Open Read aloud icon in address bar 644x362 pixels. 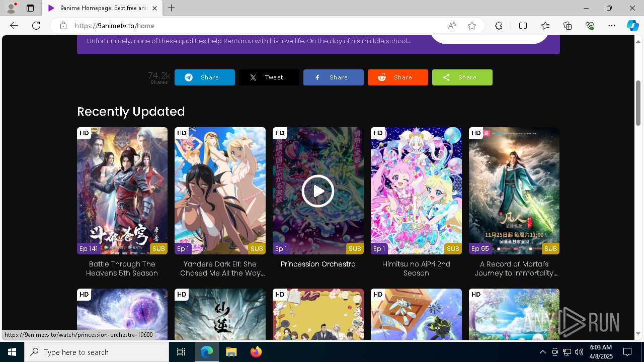tap(452, 26)
